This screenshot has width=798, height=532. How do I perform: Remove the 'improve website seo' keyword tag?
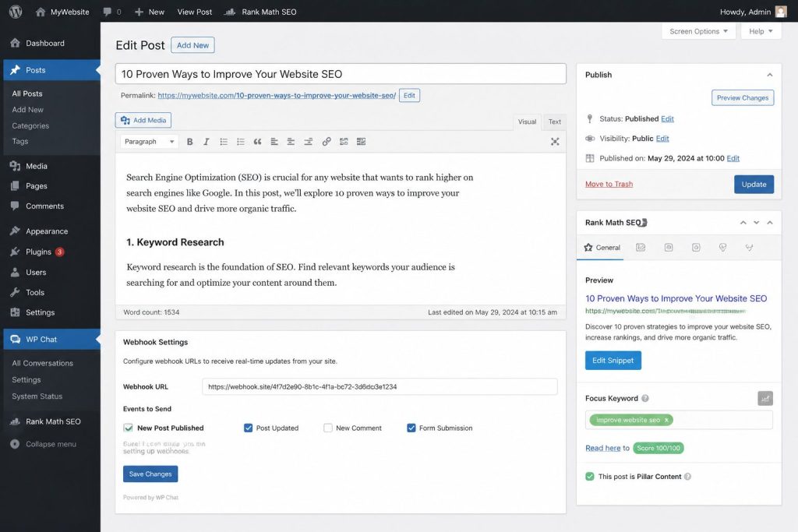tap(667, 420)
